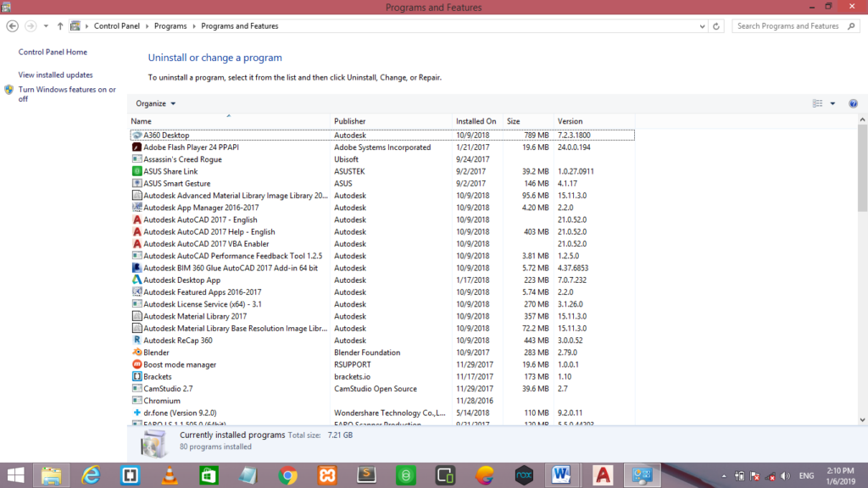Click the volume icon in system tray
Screen dimensions: 868x488
point(785,476)
